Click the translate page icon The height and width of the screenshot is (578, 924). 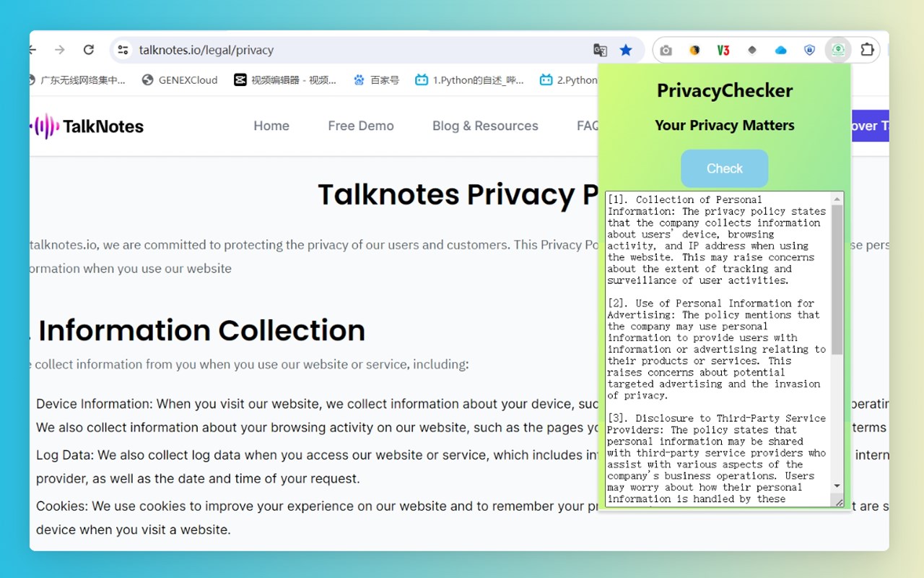pos(600,50)
